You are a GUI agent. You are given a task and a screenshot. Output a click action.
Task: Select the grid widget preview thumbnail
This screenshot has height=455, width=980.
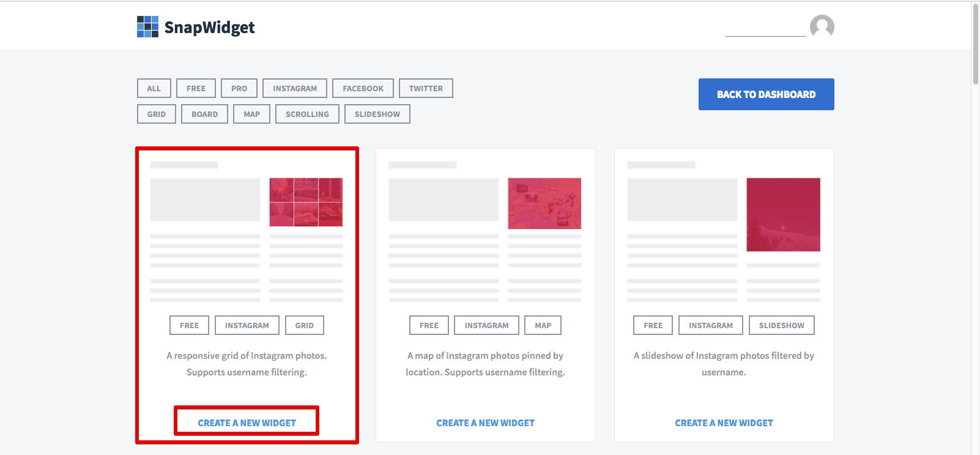(x=306, y=202)
